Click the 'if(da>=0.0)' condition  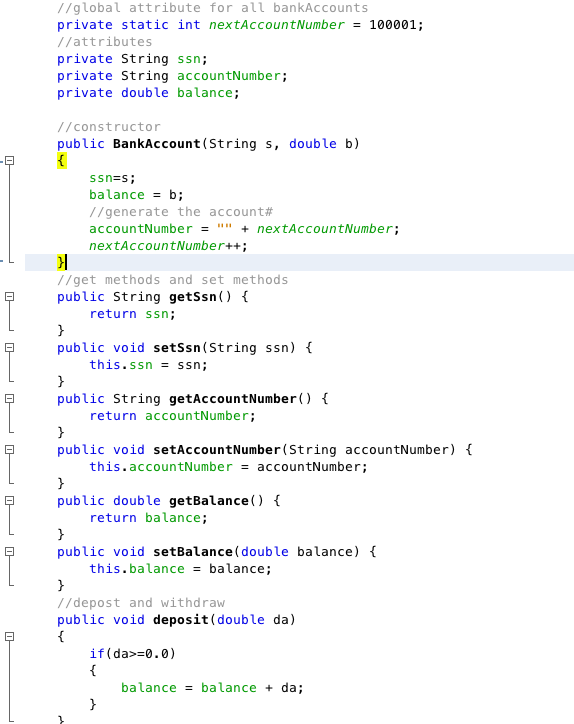pyautogui.click(x=133, y=654)
